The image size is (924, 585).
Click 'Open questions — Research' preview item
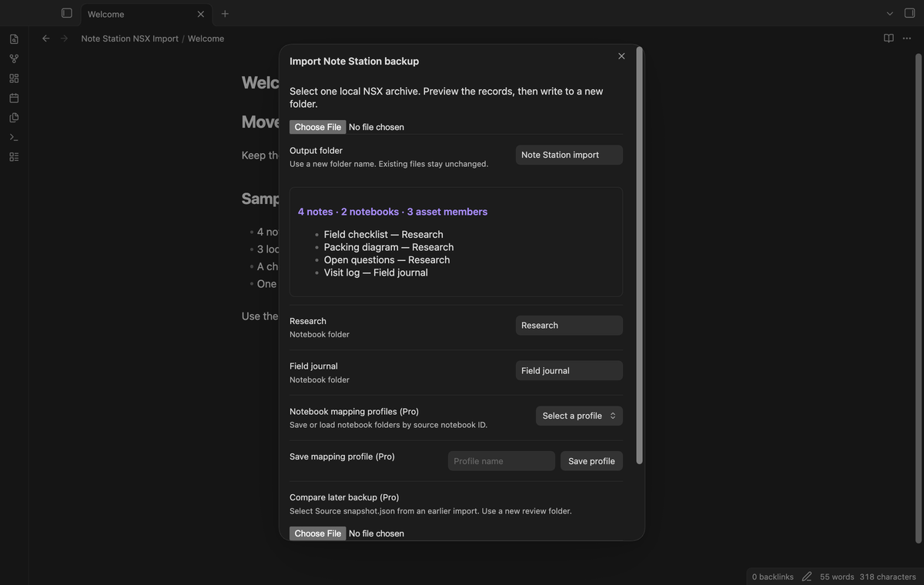click(387, 259)
